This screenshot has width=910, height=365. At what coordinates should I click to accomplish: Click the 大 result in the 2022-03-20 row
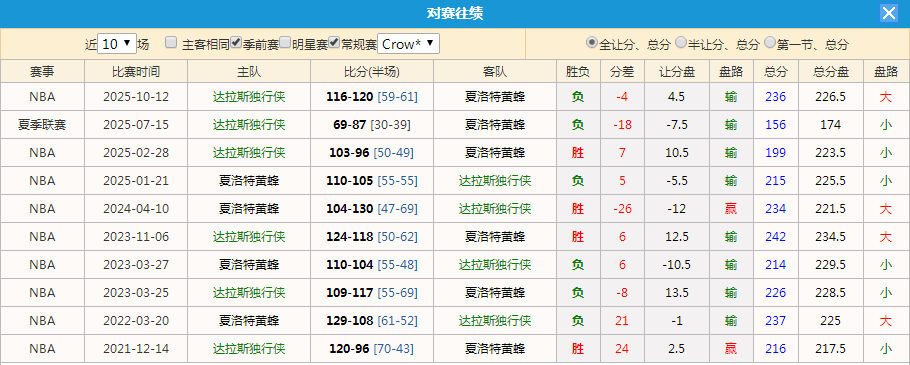coord(886,321)
